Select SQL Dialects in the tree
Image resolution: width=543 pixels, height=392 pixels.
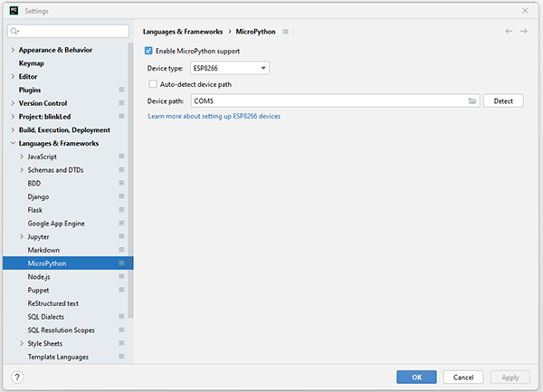46,317
